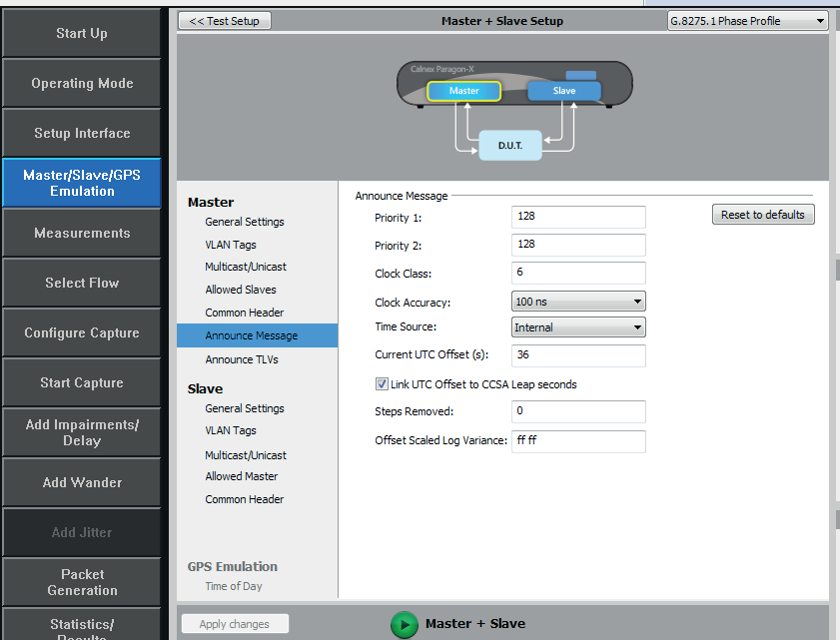Screen dimensions: 840x640
Task: Switch to the Measurements tab
Action: [x=82, y=233]
